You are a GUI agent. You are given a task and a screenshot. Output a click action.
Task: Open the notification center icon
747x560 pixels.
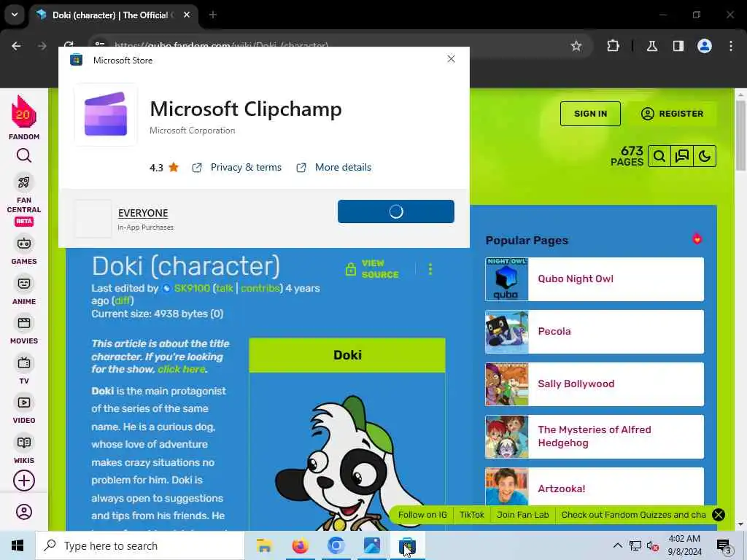pyautogui.click(x=724, y=545)
